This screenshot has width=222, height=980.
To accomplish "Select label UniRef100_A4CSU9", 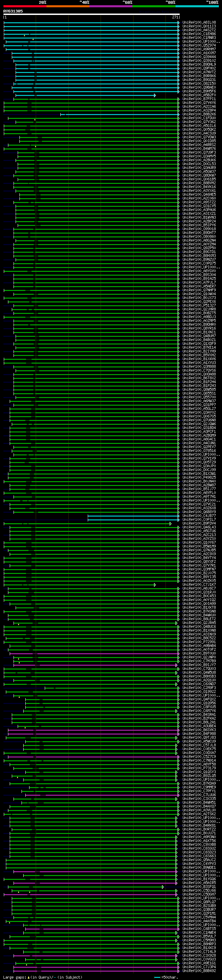I will click(x=199, y=133).
